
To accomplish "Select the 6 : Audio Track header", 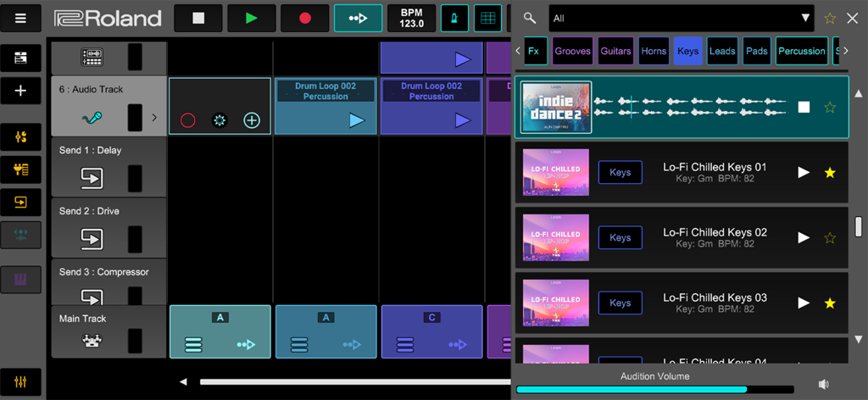I will click(x=109, y=106).
